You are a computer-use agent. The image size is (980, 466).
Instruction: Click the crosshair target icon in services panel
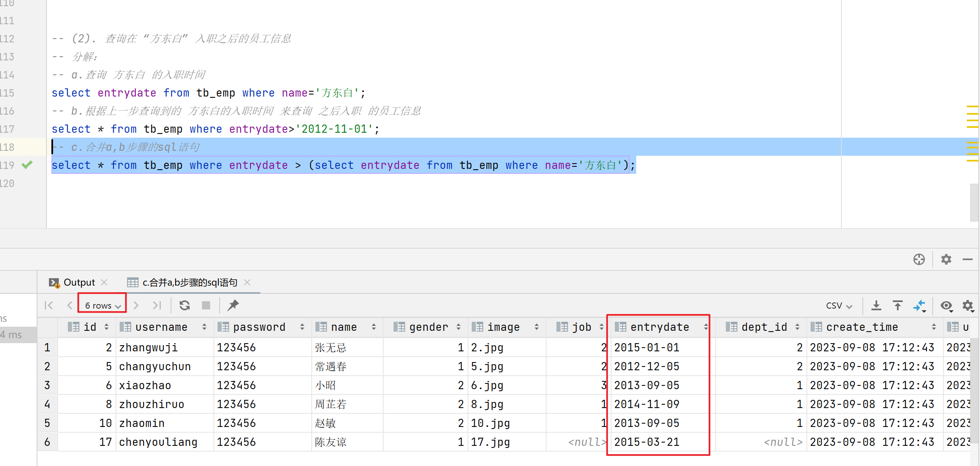[919, 259]
